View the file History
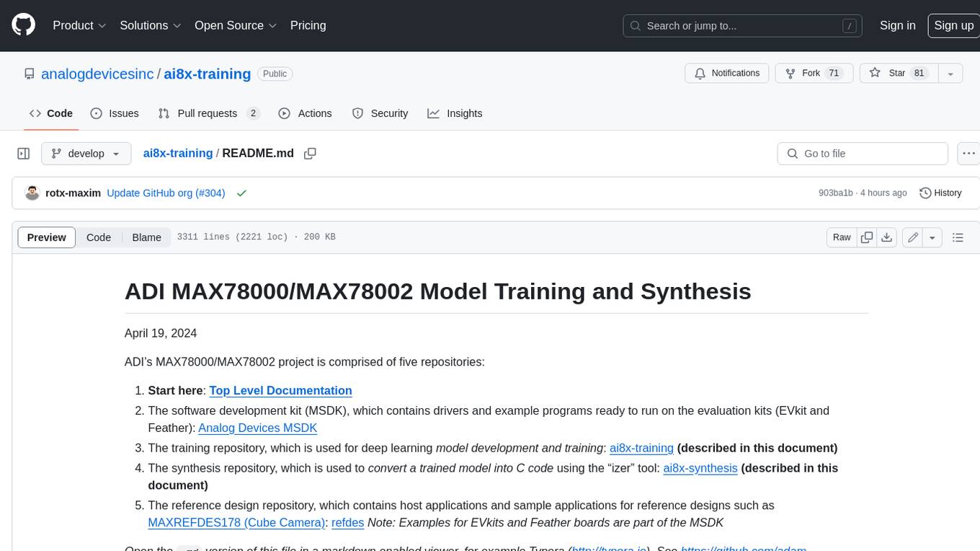This screenshot has width=980, height=551. tap(940, 193)
